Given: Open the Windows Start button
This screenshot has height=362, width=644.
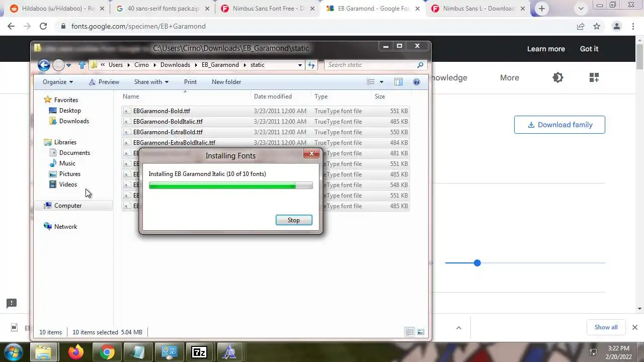Looking at the screenshot, I should tap(14, 351).
